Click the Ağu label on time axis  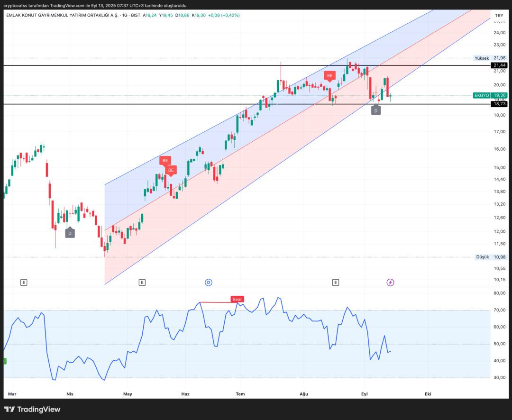tap(304, 394)
